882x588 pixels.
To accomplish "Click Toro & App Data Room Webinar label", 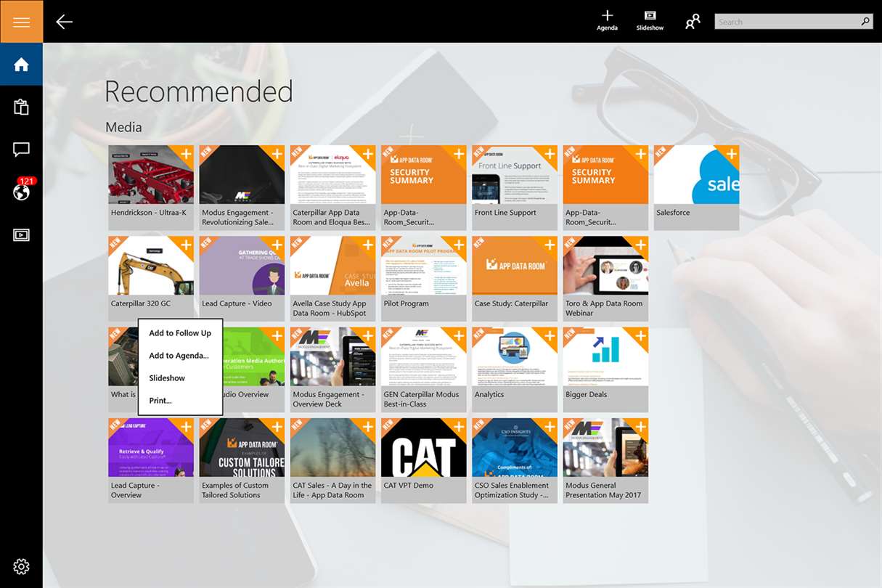I will [604, 309].
